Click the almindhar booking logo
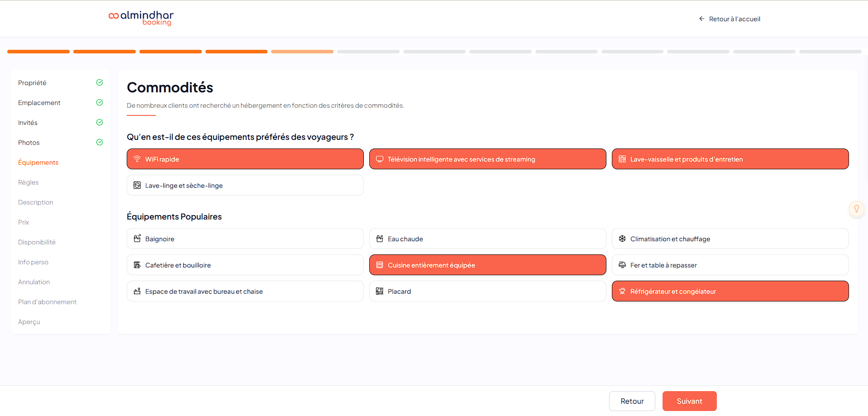Screen dimensions: 868x416 click(141, 18)
